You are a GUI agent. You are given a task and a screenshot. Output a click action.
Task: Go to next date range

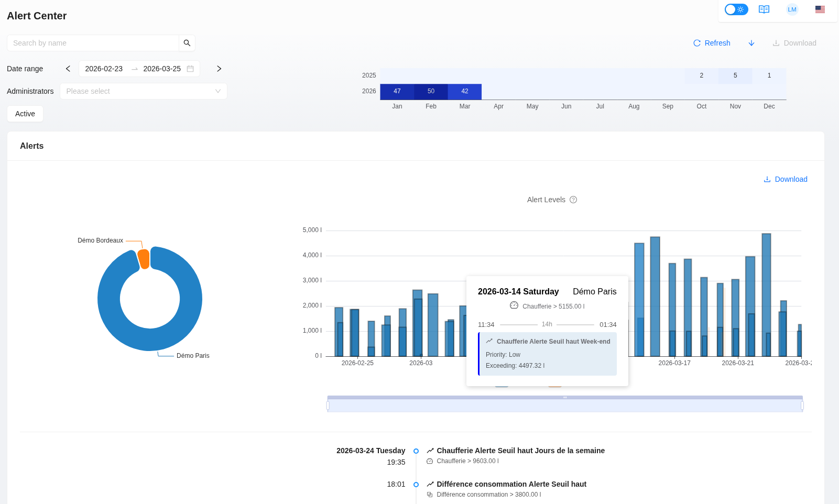pyautogui.click(x=219, y=69)
